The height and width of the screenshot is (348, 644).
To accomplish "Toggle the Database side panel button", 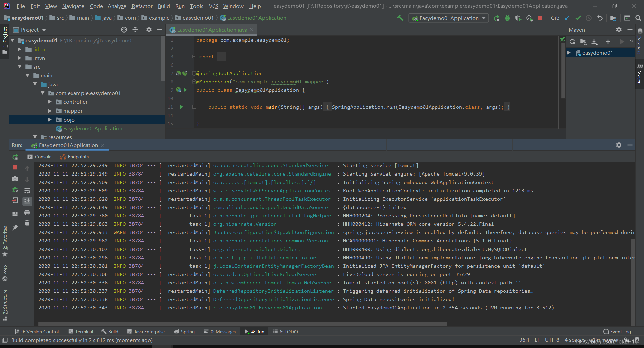I will pyautogui.click(x=640, y=42).
